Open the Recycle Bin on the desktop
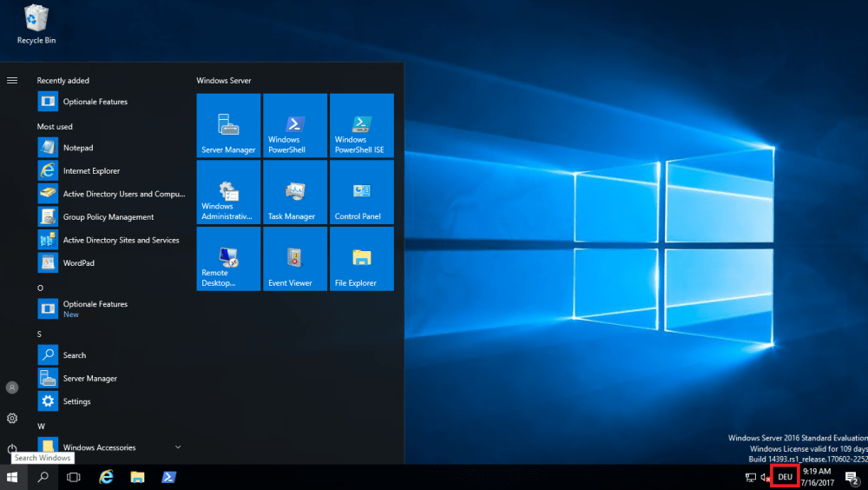 pyautogui.click(x=36, y=23)
